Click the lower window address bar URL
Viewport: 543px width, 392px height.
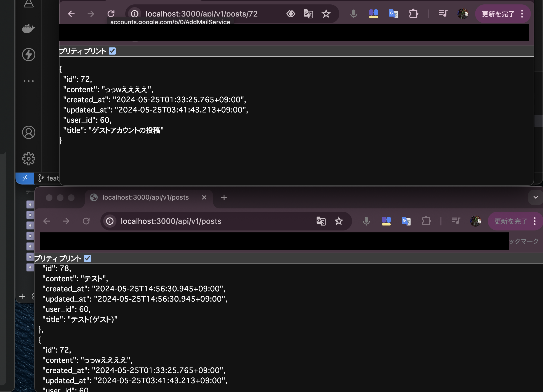click(x=171, y=221)
